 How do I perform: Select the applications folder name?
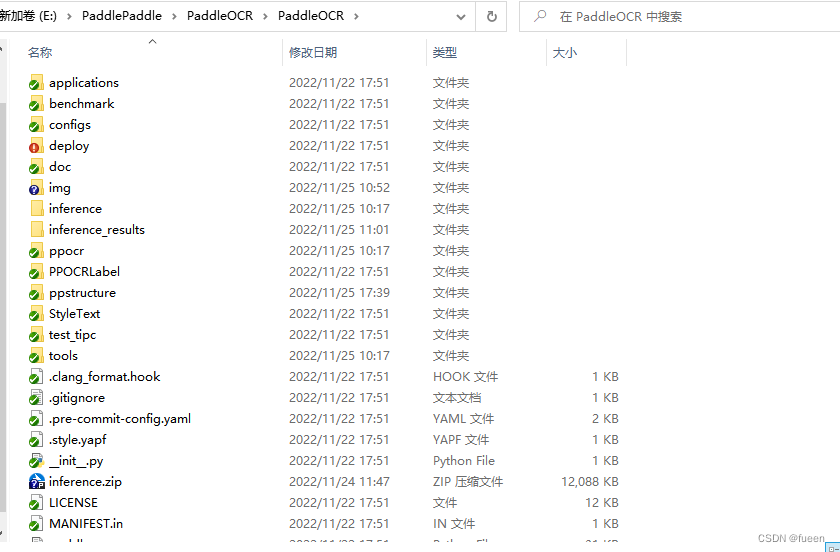(84, 83)
